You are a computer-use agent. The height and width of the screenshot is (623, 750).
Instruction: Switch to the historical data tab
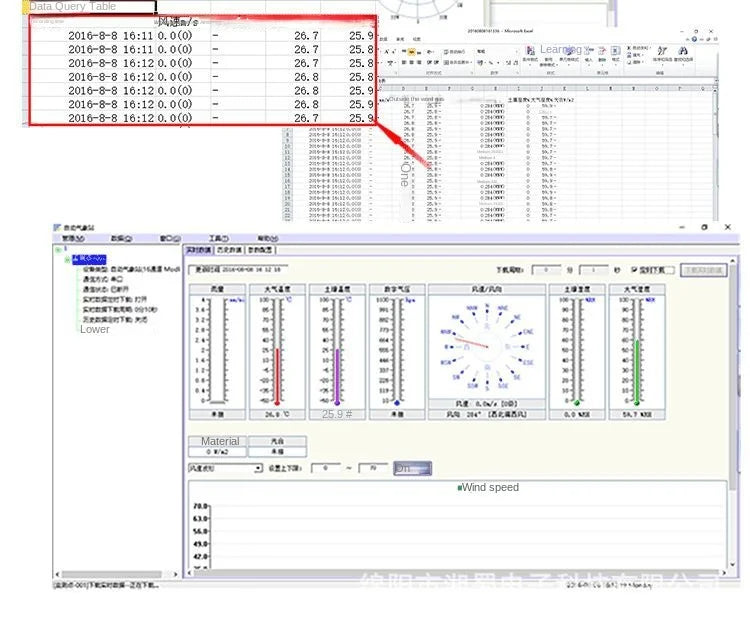(x=229, y=250)
